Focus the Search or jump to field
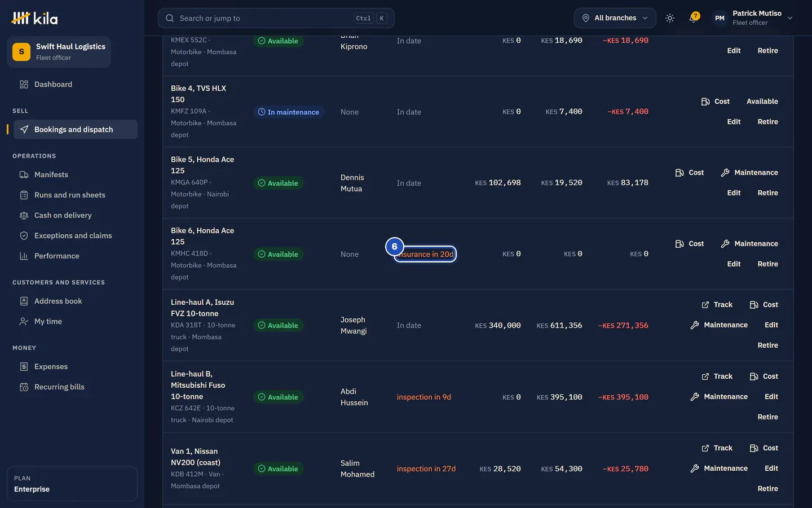The image size is (812, 508). click(x=276, y=18)
